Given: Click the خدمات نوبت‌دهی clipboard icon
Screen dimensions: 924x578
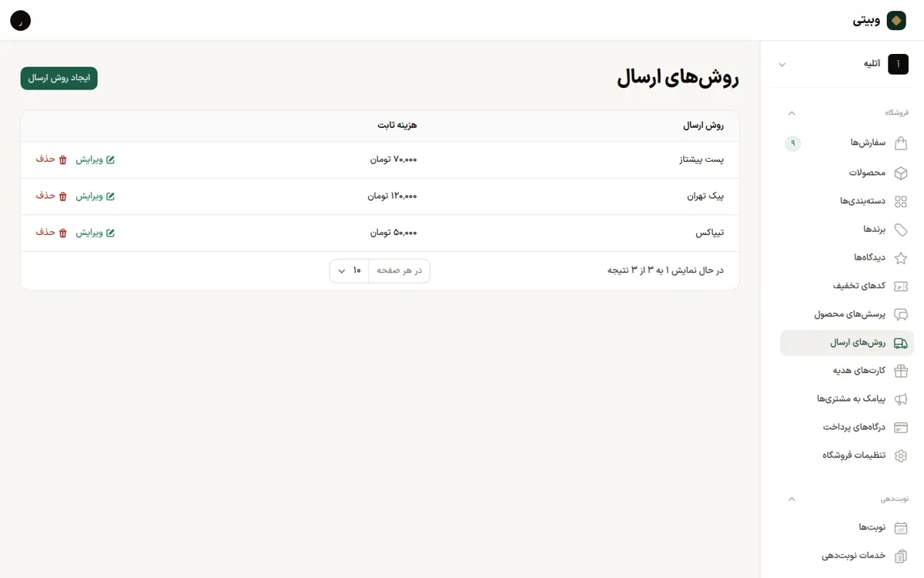Looking at the screenshot, I should tap(900, 556).
